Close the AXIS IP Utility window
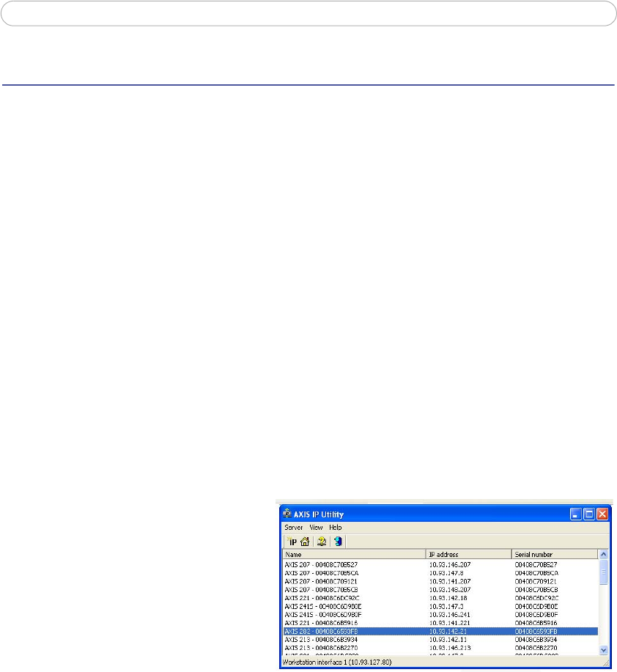Image resolution: width=617 pixels, height=672 pixels. tap(602, 514)
